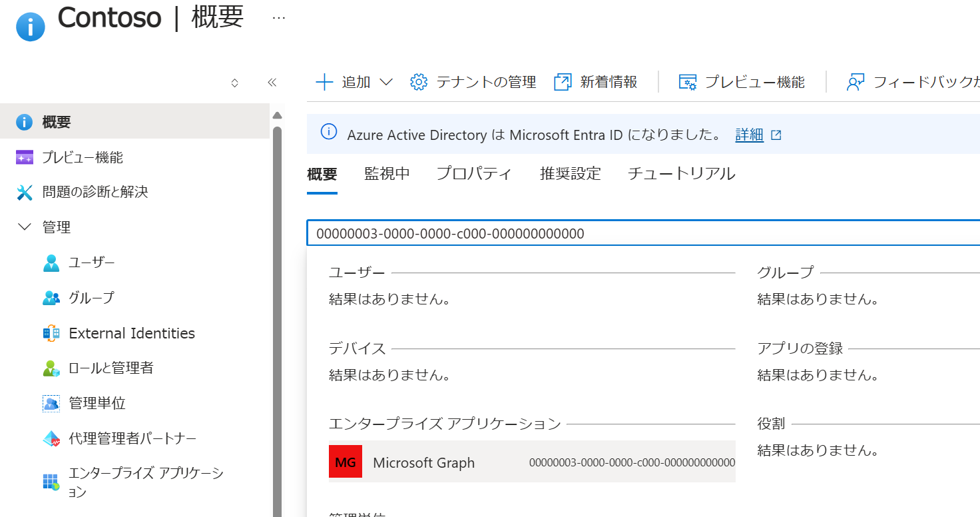980x517 pixels.
Task: Click the red MG application tile
Action: click(346, 462)
